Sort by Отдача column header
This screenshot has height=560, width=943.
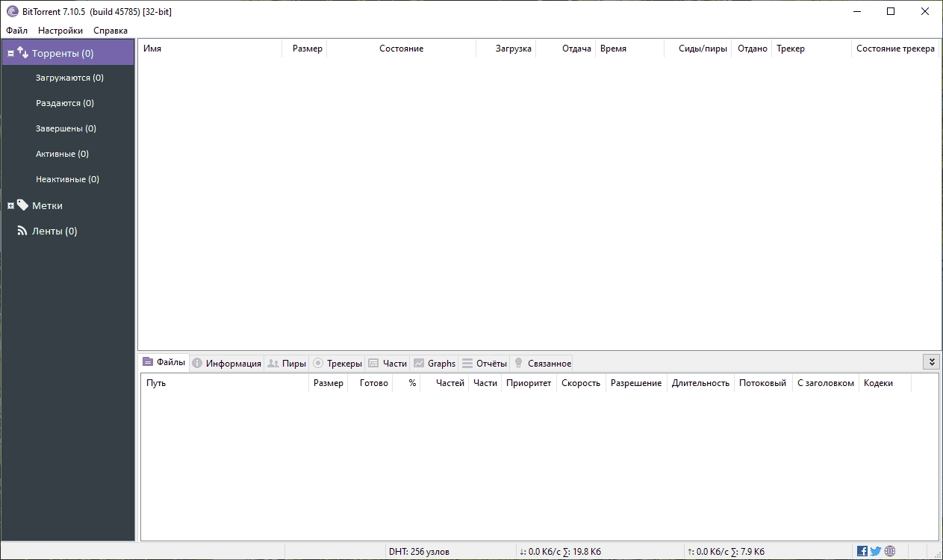pyautogui.click(x=566, y=49)
